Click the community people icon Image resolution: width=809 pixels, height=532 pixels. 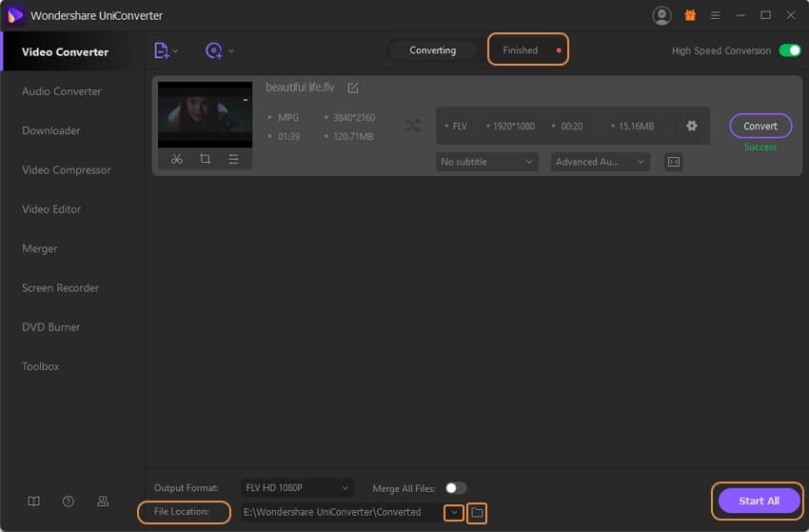coord(103,501)
